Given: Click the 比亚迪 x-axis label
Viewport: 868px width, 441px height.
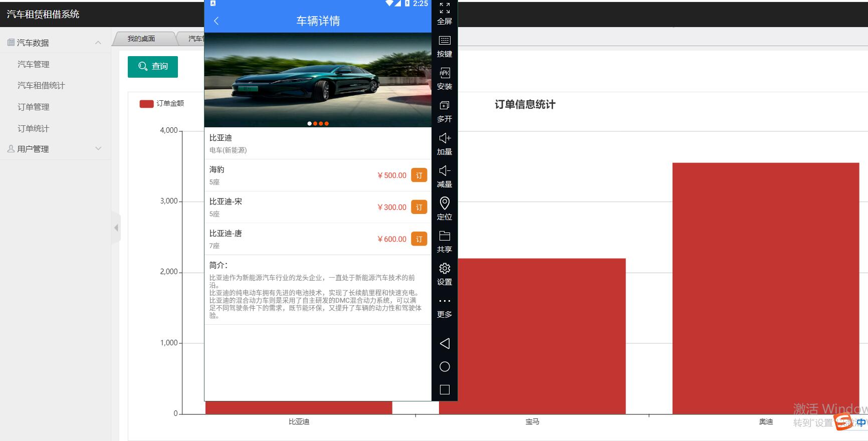Looking at the screenshot, I should click(299, 422).
